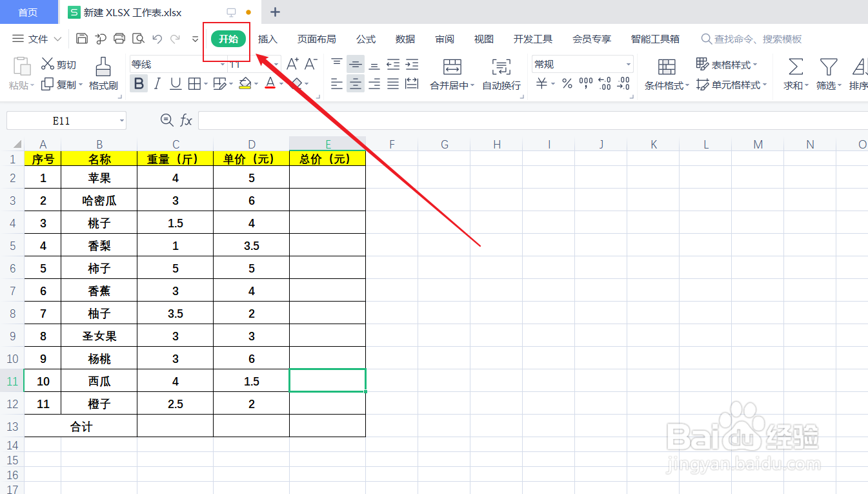Click the font color swatch

(270, 83)
